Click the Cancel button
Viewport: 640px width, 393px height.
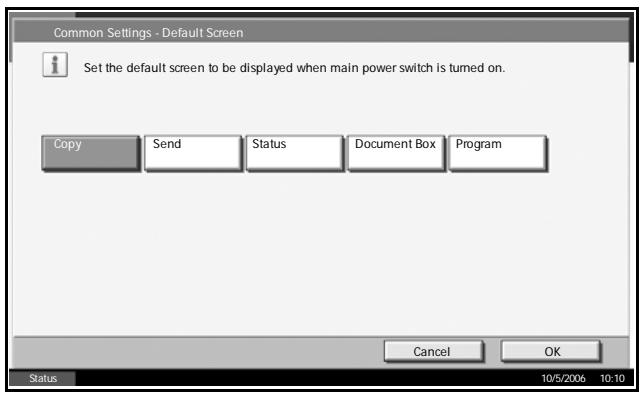434,351
